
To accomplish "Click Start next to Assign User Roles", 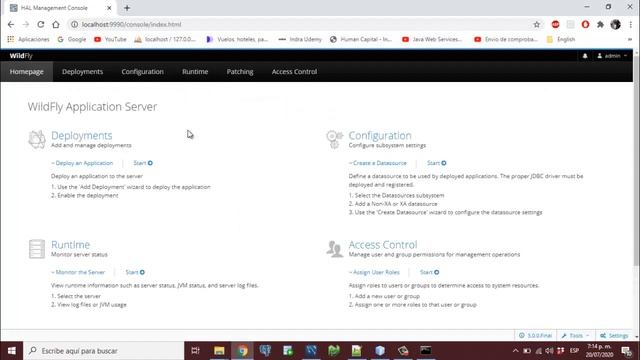I will click(x=429, y=272).
